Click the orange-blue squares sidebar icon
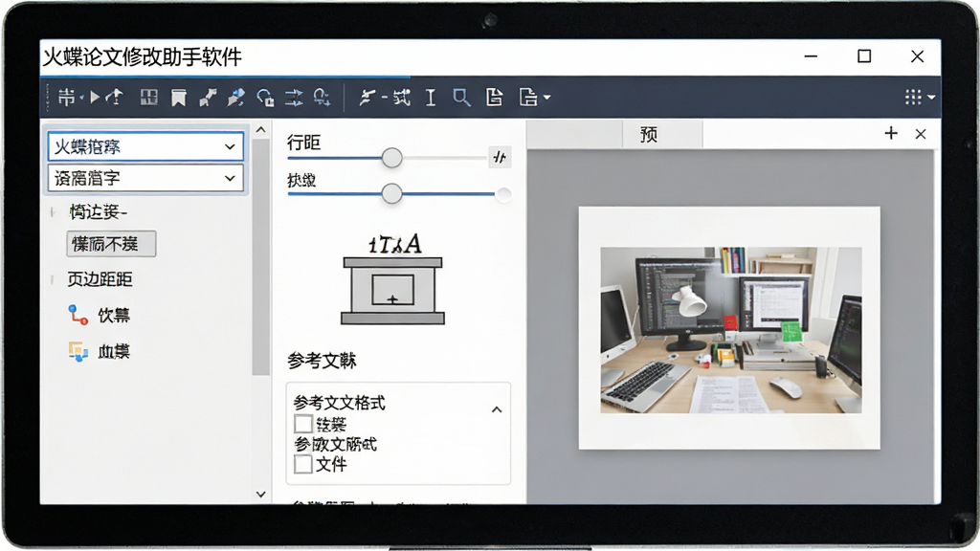Image resolution: width=980 pixels, height=551 pixels. tap(78, 351)
